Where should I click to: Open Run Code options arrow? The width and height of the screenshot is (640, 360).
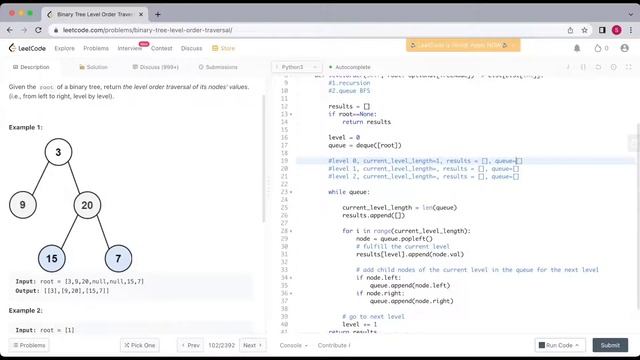click(x=577, y=345)
